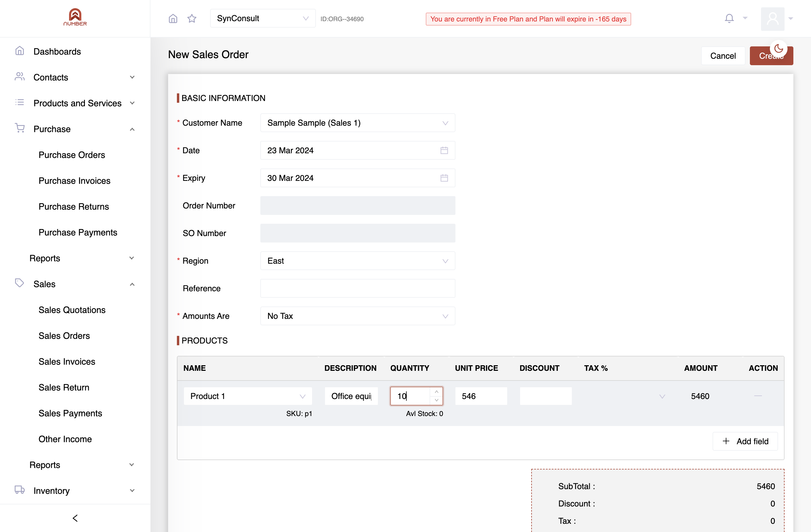Click the Reference input field
The height and width of the screenshot is (532, 811).
tap(357, 288)
